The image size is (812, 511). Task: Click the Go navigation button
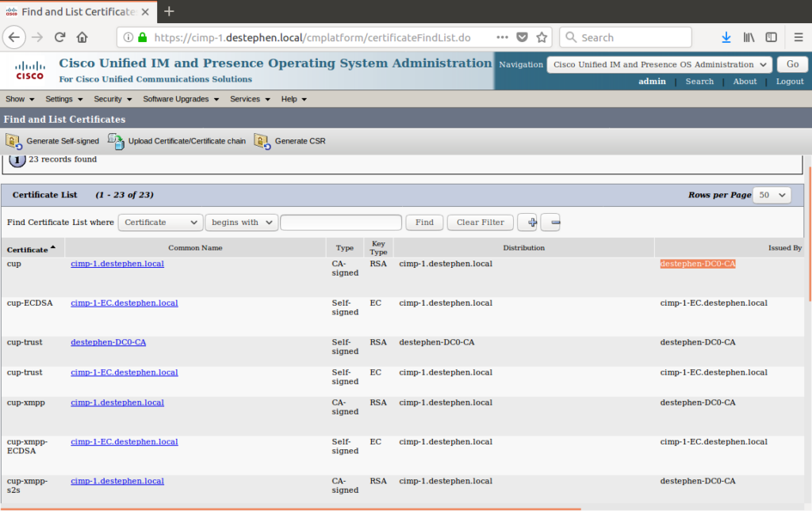pyautogui.click(x=792, y=64)
